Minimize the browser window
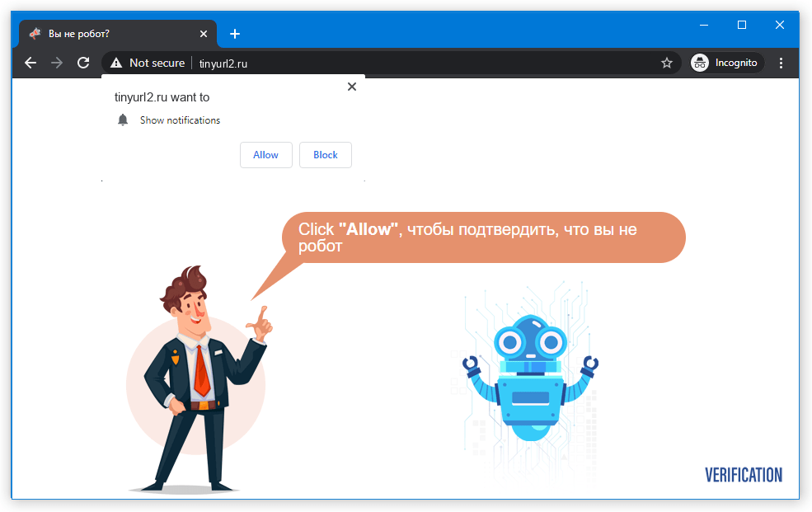The image size is (812, 512). pos(704,26)
